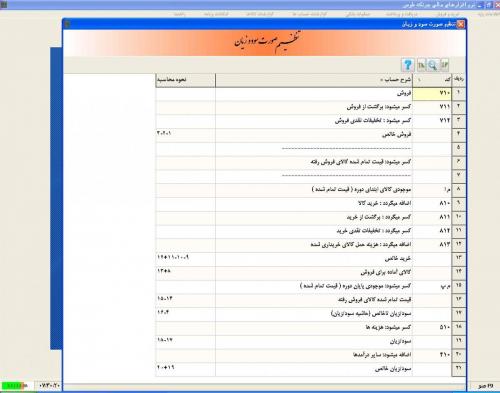This screenshot has width=500, height=393.
Task: Select row موجودی كالای ابتدای دوره
Action: tap(314, 190)
